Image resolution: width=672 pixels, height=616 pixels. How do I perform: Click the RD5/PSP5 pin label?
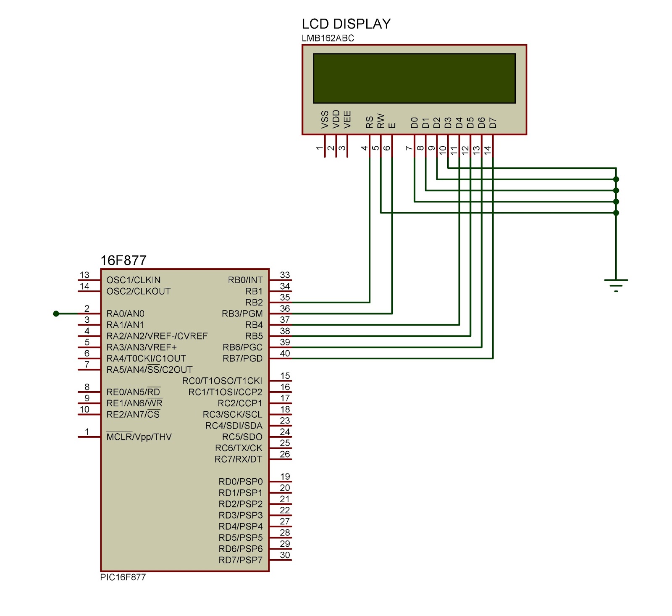click(241, 538)
